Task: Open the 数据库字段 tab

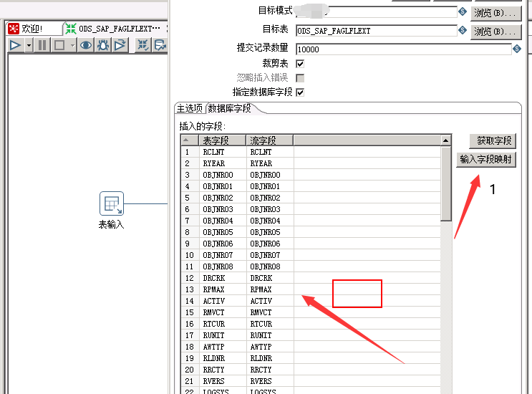Action: click(229, 108)
